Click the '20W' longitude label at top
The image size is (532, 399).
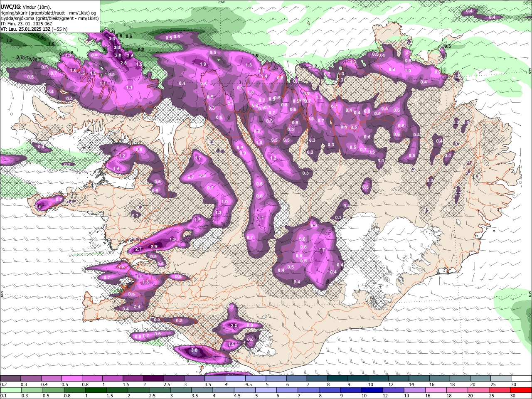(x=221, y=2)
